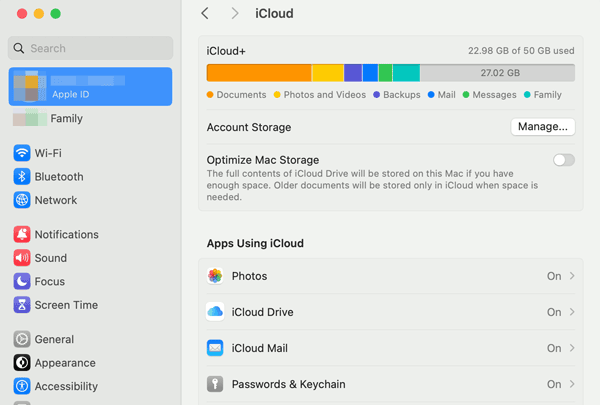Go forward with the right arrow
The width and height of the screenshot is (600, 405).
point(235,13)
